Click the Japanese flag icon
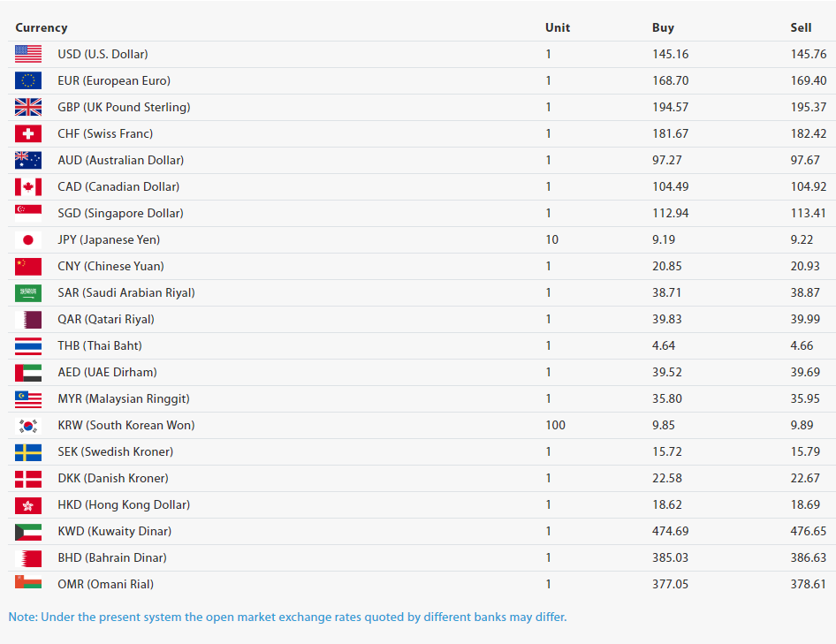 pos(28,239)
